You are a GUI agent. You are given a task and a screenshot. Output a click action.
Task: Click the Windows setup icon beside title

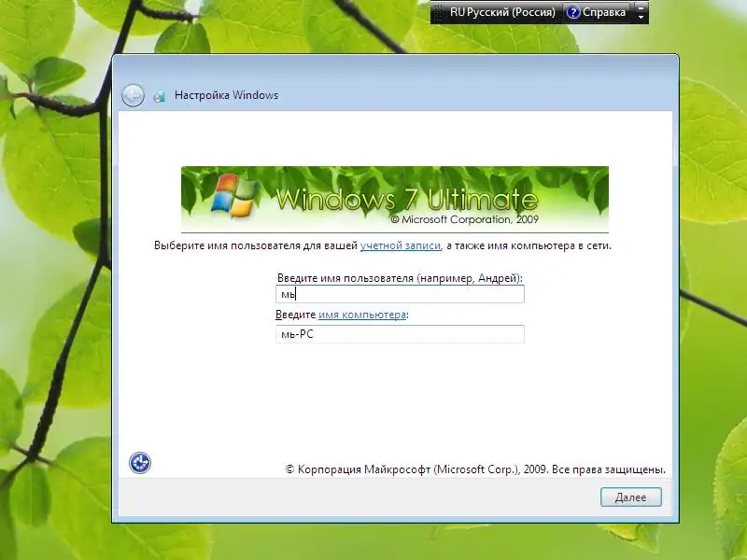click(x=159, y=96)
